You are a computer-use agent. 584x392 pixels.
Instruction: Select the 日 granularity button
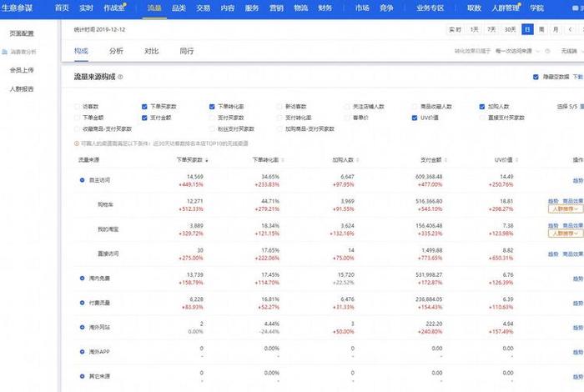(x=527, y=29)
